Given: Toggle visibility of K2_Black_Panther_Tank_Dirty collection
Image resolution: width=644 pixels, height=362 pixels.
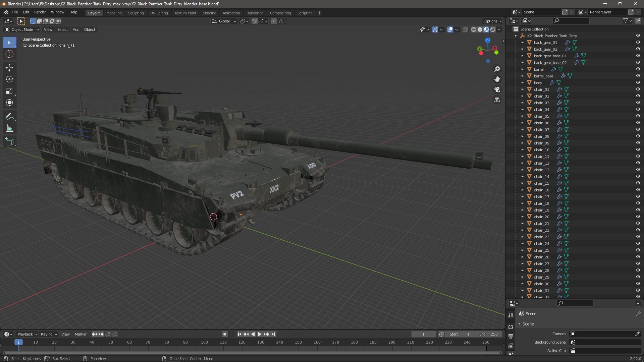Looking at the screenshot, I should pyautogui.click(x=638, y=36).
